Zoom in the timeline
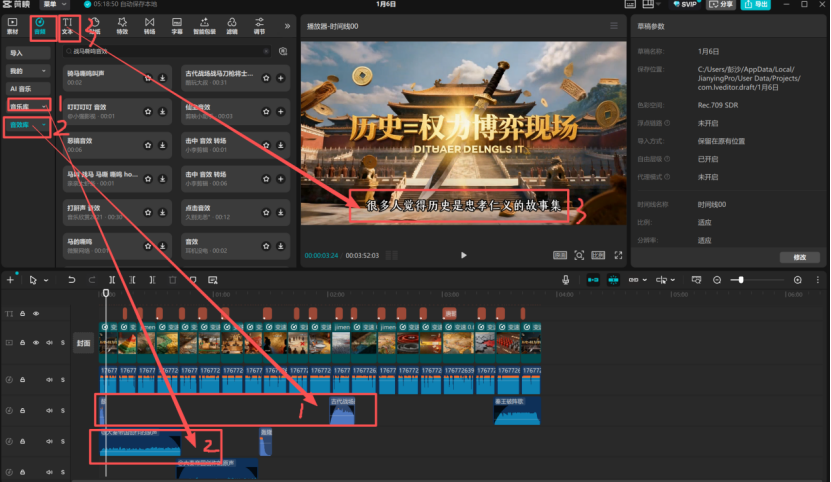831x482 pixels. [x=798, y=280]
